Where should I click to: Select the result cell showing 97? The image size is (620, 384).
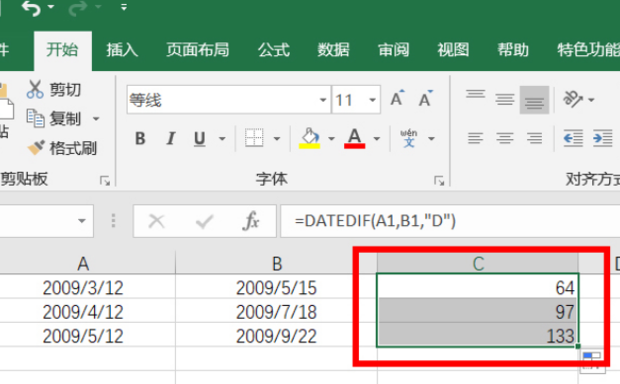coord(478,312)
